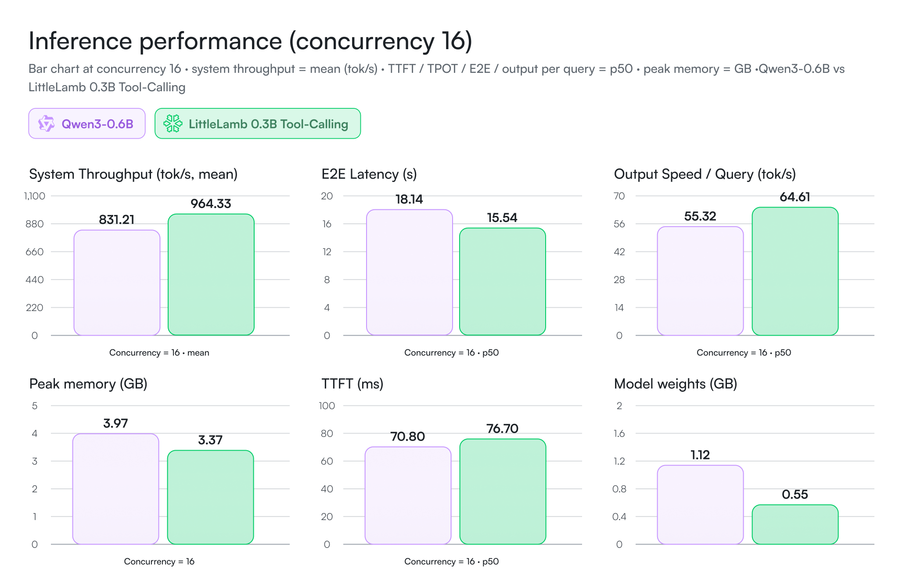Click the "TTFT (ms)" chart title
The width and height of the screenshot is (899, 588).
[x=352, y=384]
